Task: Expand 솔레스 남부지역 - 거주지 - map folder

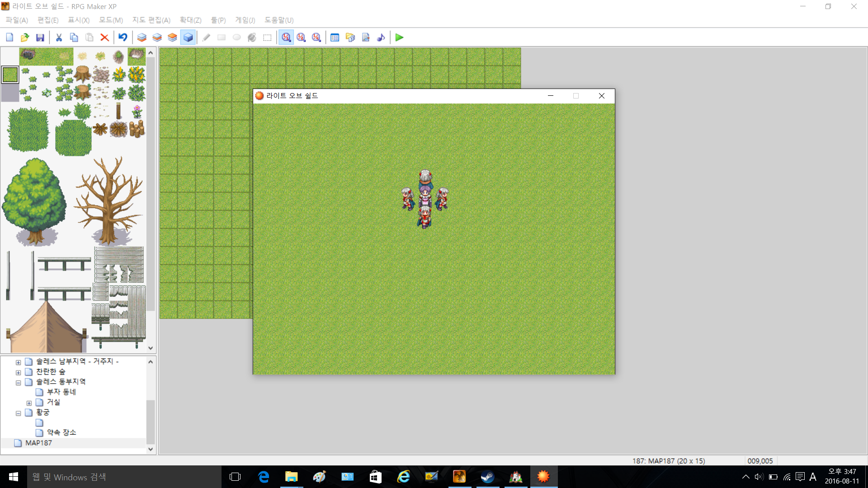Action: (x=18, y=362)
